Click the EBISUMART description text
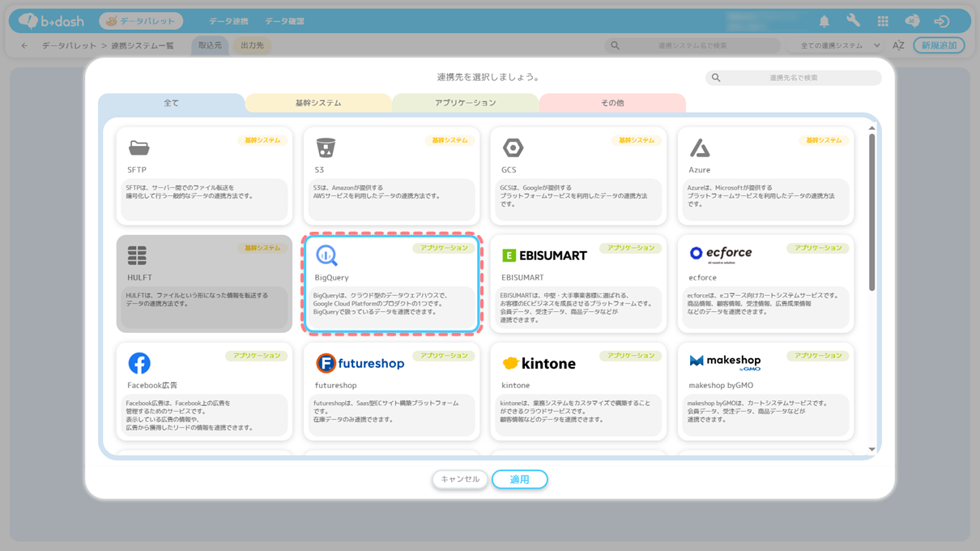The image size is (980, 551). (576, 308)
